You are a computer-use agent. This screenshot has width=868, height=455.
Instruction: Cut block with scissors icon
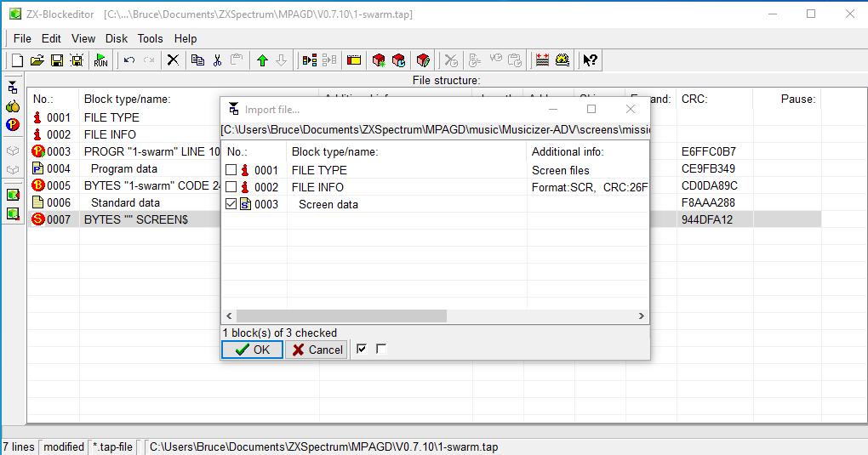pyautogui.click(x=217, y=60)
